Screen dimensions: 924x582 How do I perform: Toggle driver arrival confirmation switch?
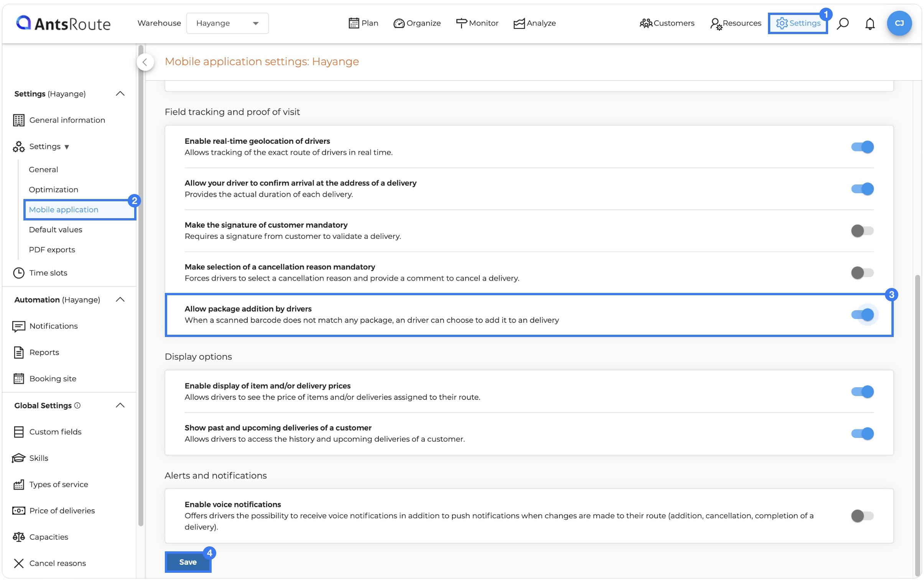862,189
